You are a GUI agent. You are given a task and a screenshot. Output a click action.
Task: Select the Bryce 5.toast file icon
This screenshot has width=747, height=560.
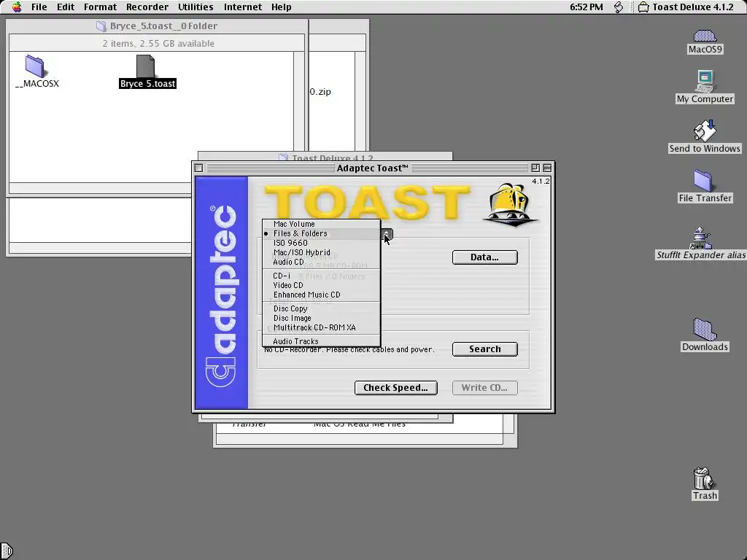click(146, 66)
